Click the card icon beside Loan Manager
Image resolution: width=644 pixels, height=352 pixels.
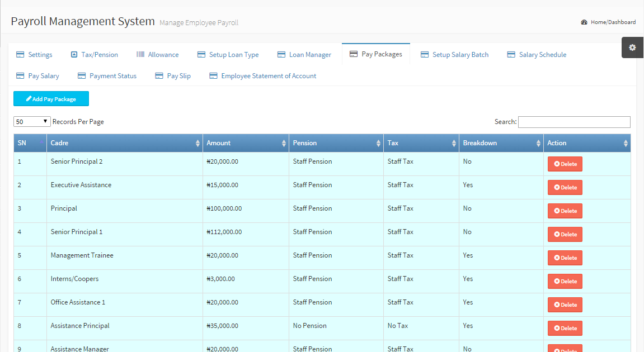coord(281,55)
